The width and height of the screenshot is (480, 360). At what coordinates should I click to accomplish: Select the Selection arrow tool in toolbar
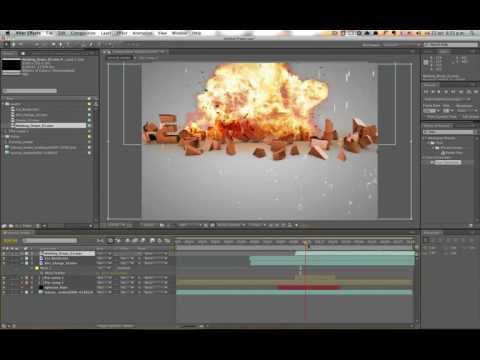pyautogui.click(x=6, y=44)
